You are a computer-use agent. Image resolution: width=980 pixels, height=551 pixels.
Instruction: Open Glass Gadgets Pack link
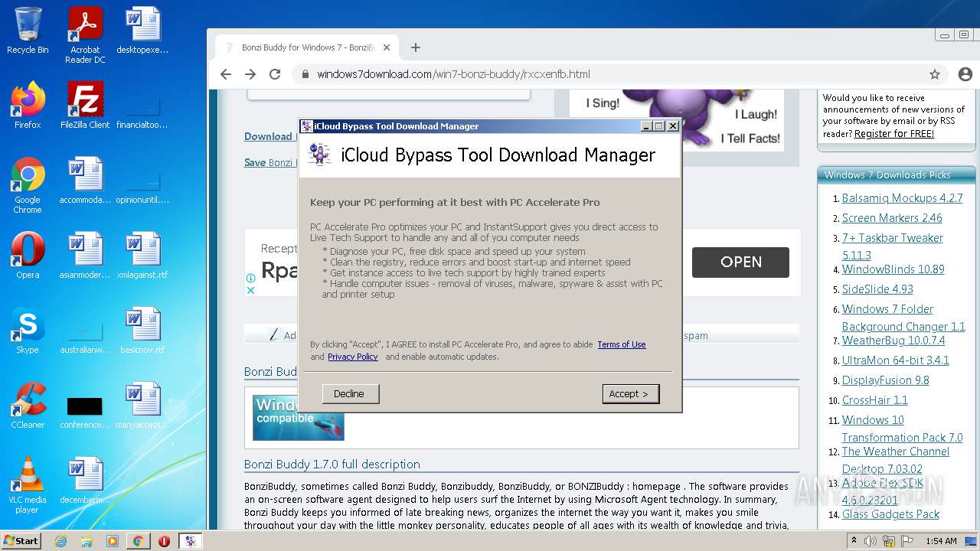click(x=890, y=514)
